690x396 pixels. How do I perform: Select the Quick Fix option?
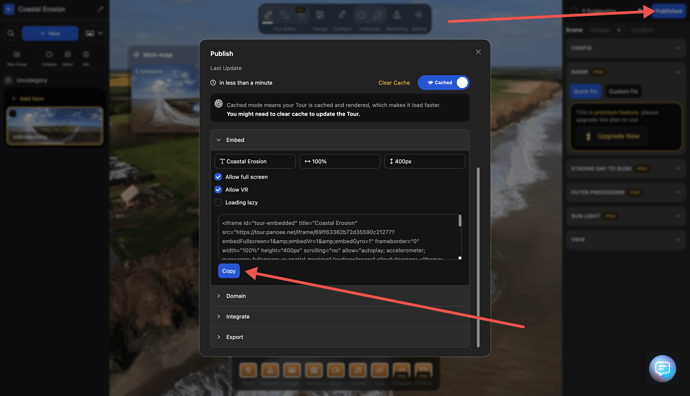coord(585,92)
